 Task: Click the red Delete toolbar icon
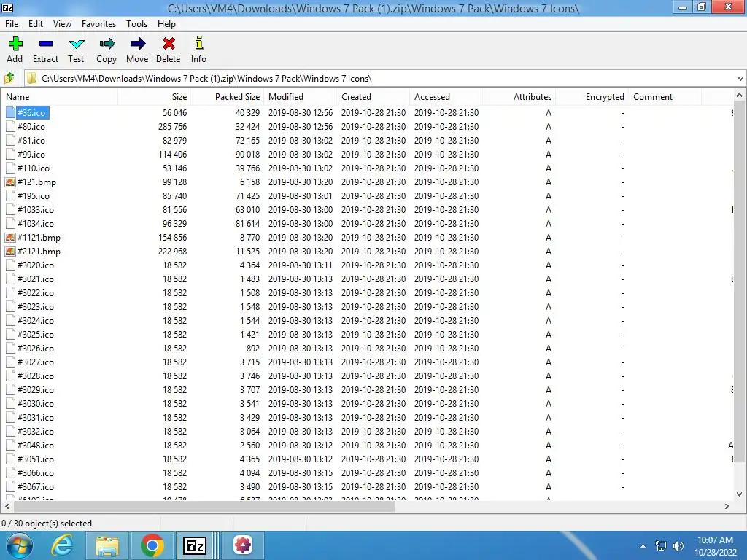[169, 44]
